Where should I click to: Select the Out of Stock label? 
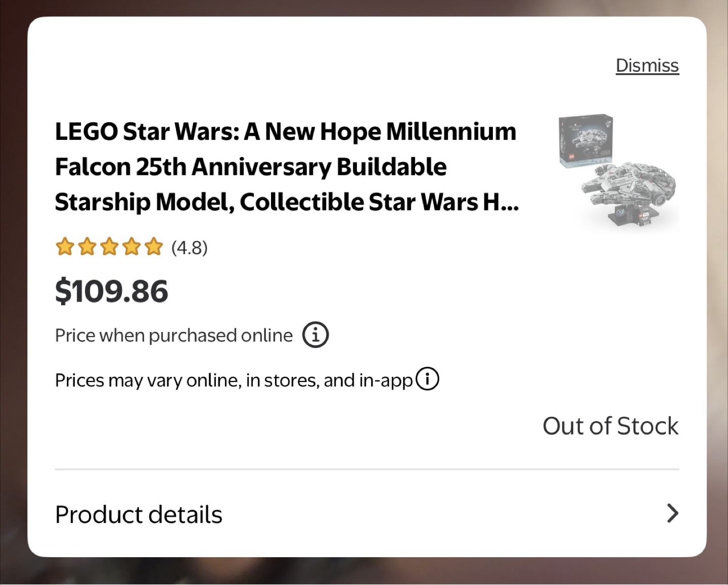point(611,426)
